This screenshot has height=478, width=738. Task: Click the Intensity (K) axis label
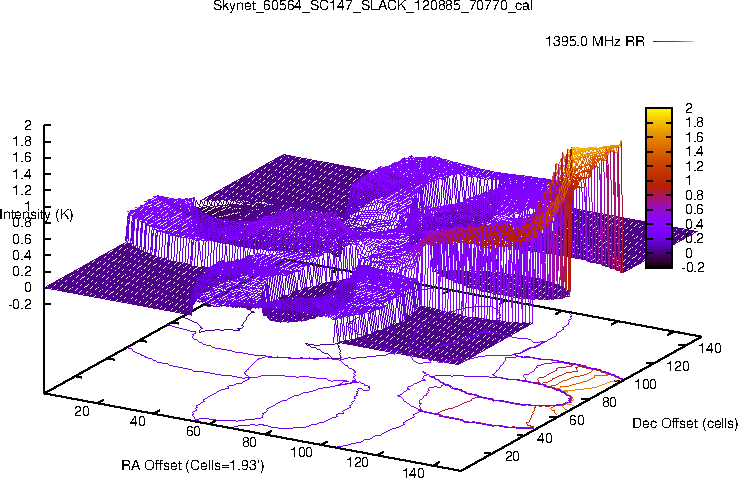click(37, 215)
